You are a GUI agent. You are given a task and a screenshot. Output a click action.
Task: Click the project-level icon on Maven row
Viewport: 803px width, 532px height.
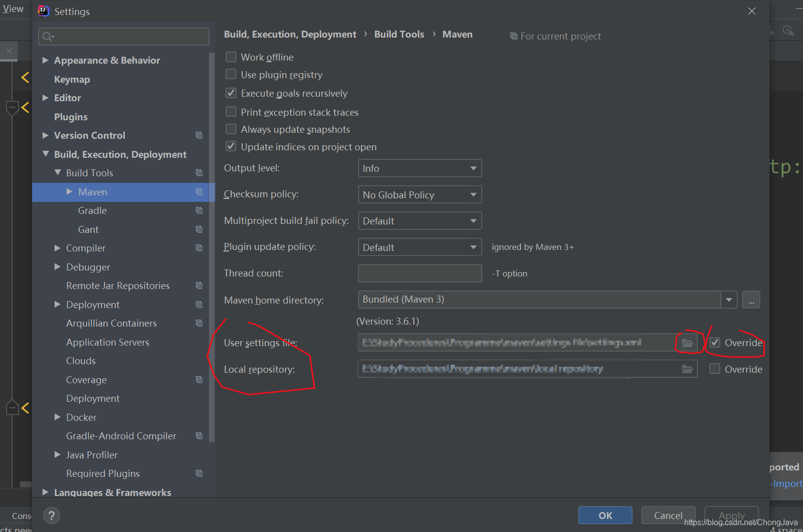199,192
